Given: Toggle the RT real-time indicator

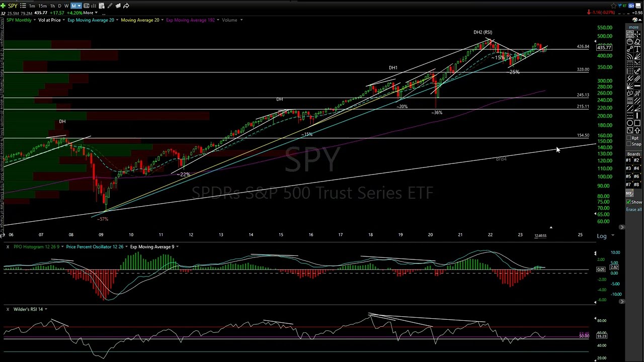Looking at the screenshot, I should (624, 6).
